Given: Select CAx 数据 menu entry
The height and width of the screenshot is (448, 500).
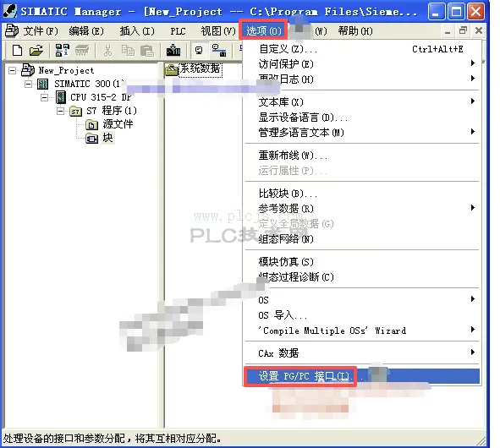Looking at the screenshot, I should [362, 352].
